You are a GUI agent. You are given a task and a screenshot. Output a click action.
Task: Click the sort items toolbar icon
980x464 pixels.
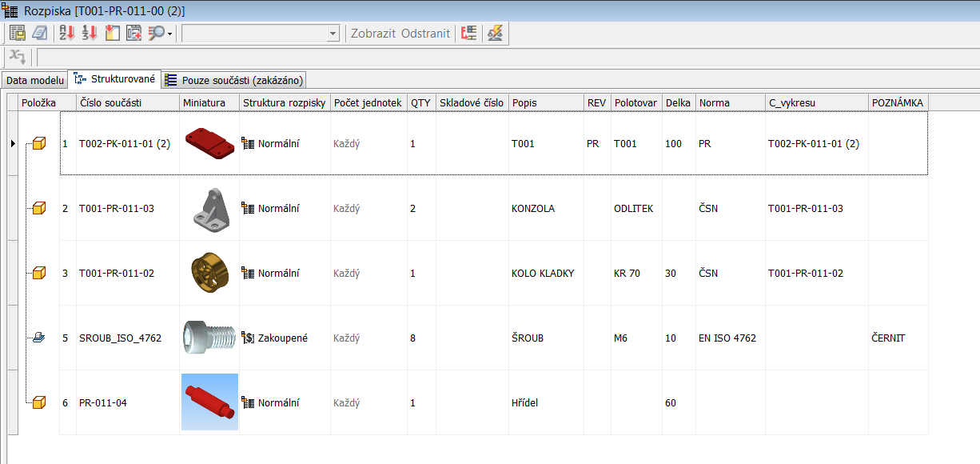tap(67, 34)
